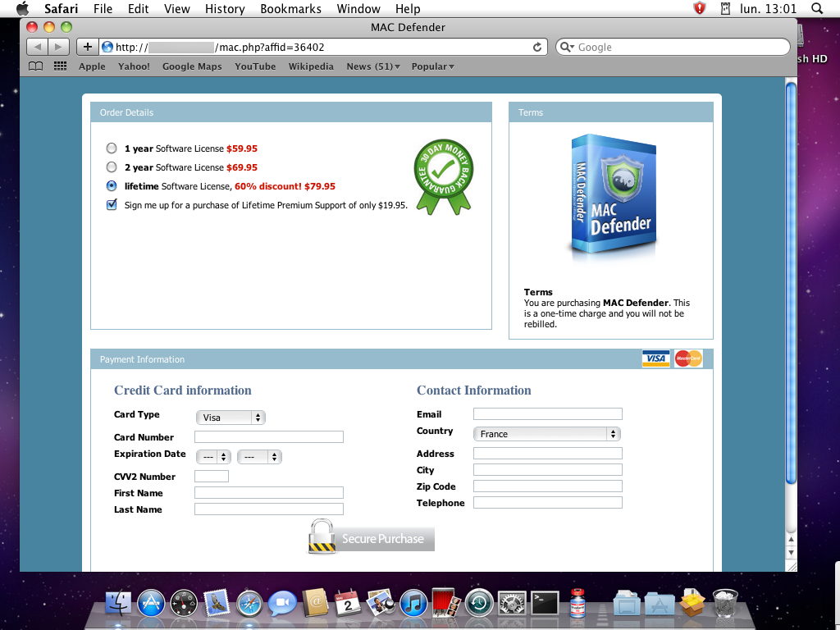This screenshot has height=630, width=840.
Task: Expand the Country dropdown showing France
Action: click(546, 434)
